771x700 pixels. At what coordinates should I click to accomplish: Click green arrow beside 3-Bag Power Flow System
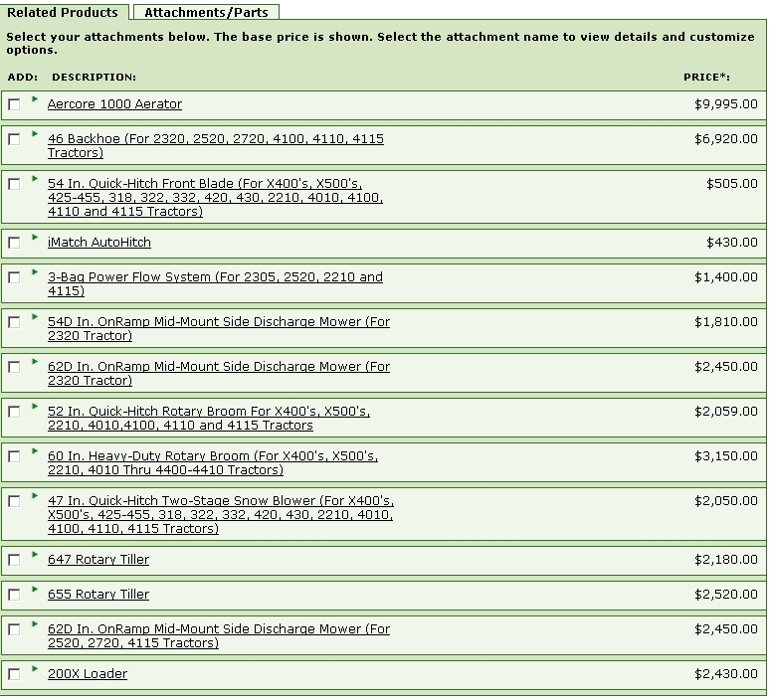(35, 271)
